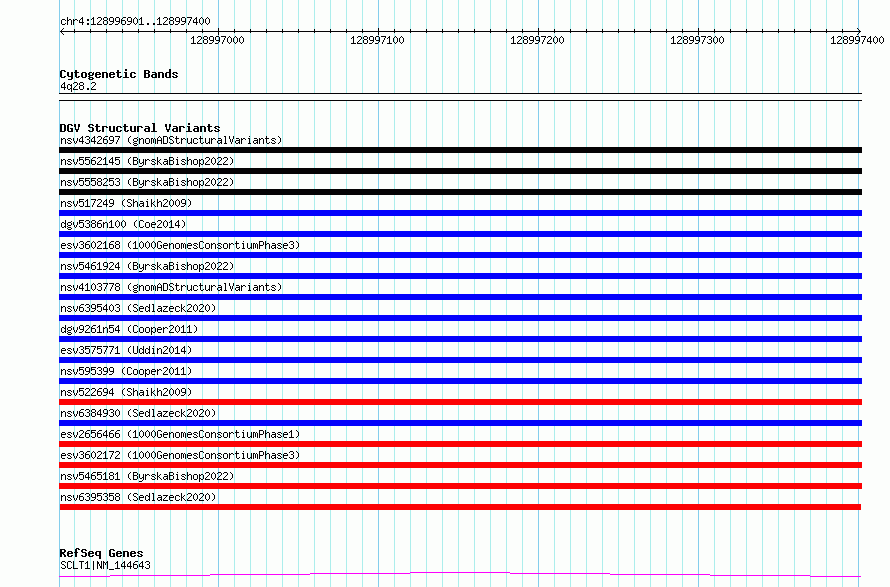Screen dimensions: 890x587
Task: Click blue bar of esv3575771
Action: coord(460,360)
